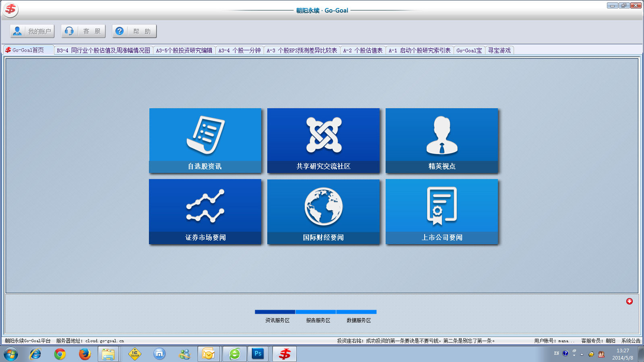Open Windows Explorer from taskbar
Viewport: 644px width, 362px height.
click(108, 354)
